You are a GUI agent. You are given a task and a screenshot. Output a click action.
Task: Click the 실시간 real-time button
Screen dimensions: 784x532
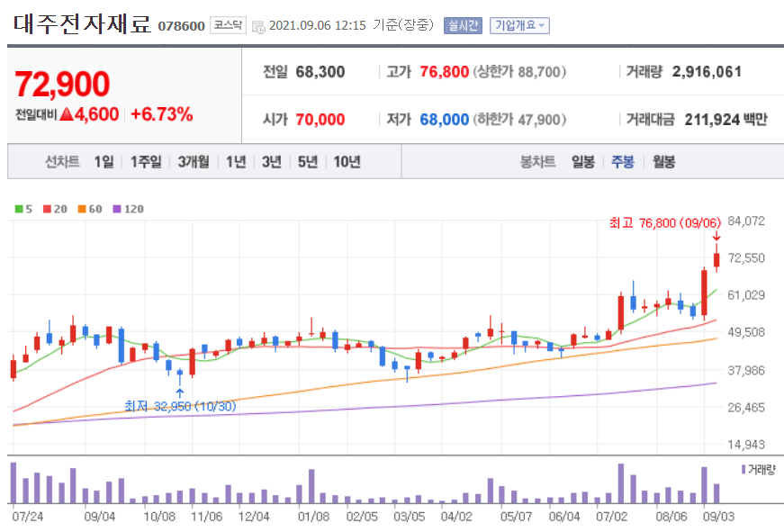pos(463,25)
